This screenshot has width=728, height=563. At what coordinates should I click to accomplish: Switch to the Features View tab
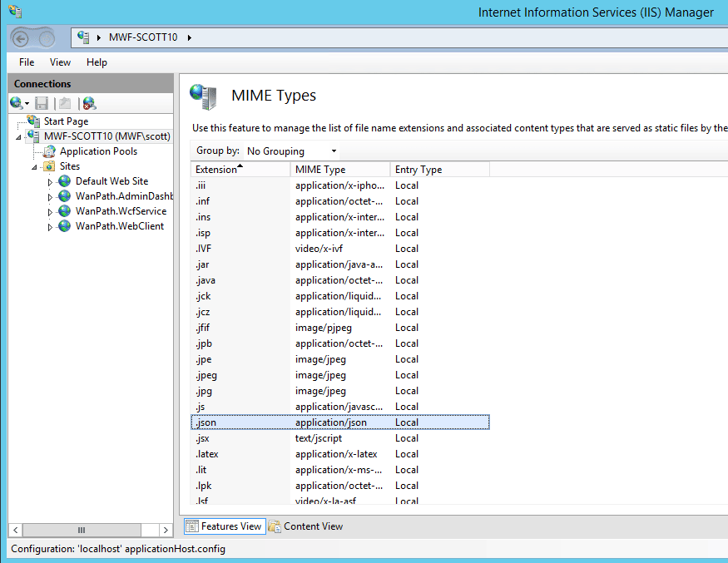pyautogui.click(x=223, y=526)
